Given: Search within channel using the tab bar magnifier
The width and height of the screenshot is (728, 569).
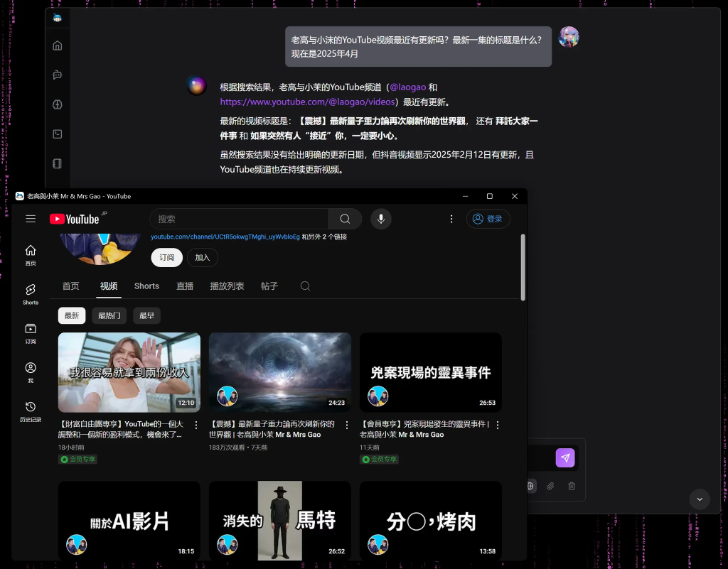Looking at the screenshot, I should (305, 286).
